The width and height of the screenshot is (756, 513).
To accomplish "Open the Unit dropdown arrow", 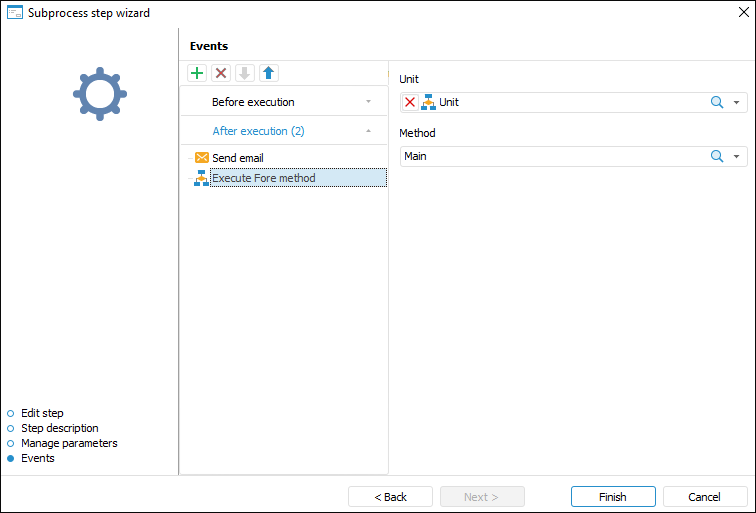I will click(x=737, y=102).
